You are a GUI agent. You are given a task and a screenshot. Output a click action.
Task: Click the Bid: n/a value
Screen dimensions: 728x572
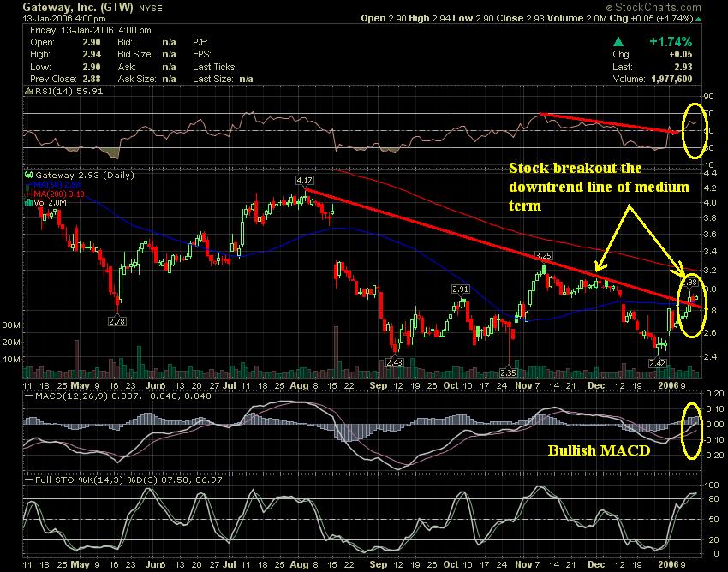(169, 42)
